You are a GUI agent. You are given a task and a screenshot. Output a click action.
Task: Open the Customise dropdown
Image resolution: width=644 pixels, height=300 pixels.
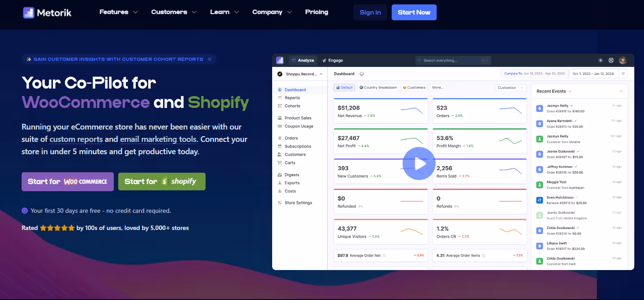[x=511, y=88]
